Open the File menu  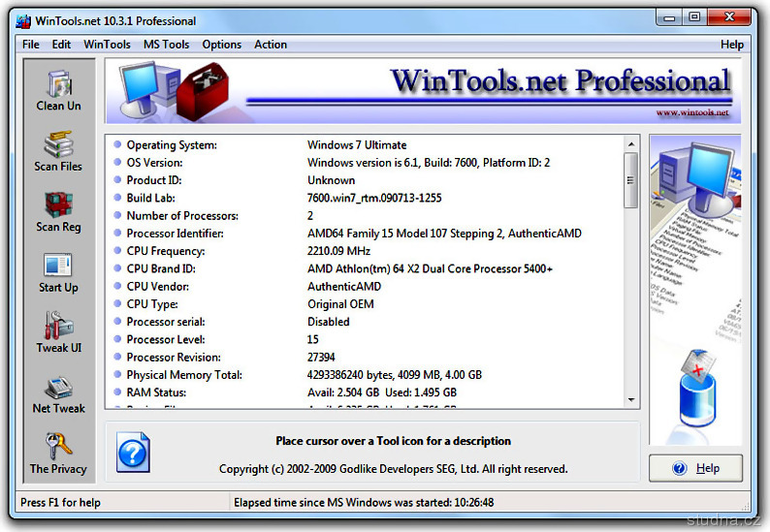(31, 45)
